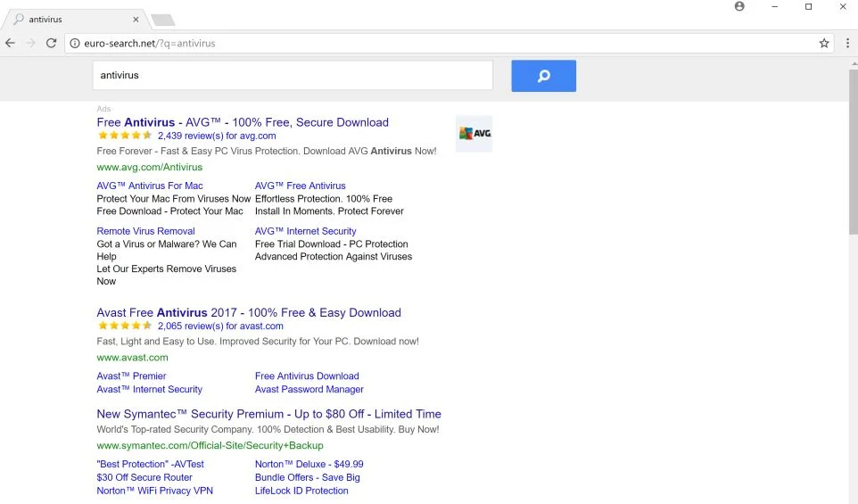Open AVG Free Antivirus sitelink

click(x=300, y=186)
